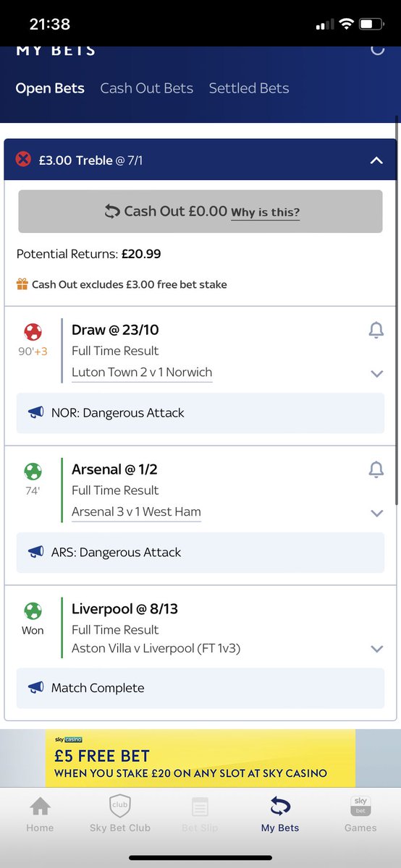This screenshot has width=401, height=868.
Task: Tap the red cross icon on Treble bet
Action: click(23, 159)
